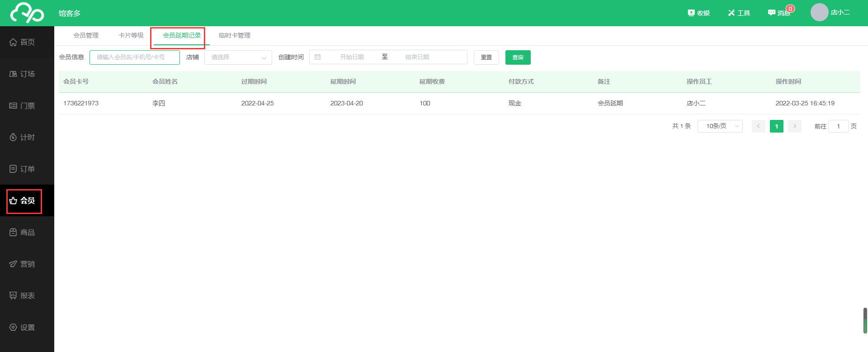This screenshot has width=868, height=352.
Task: Open the 商品 goods sidebar icon
Action: tap(13, 232)
